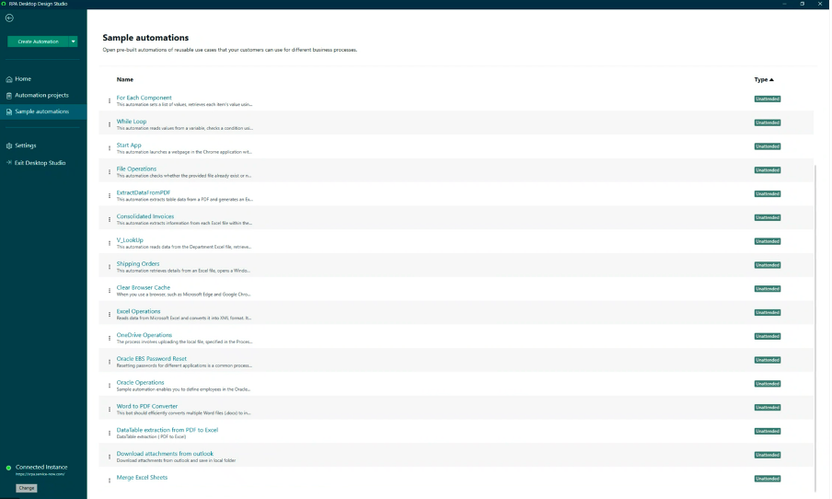Open the ExtractDataFromPDF sample automation
Viewport: 832px width, 499px height.
(x=143, y=192)
